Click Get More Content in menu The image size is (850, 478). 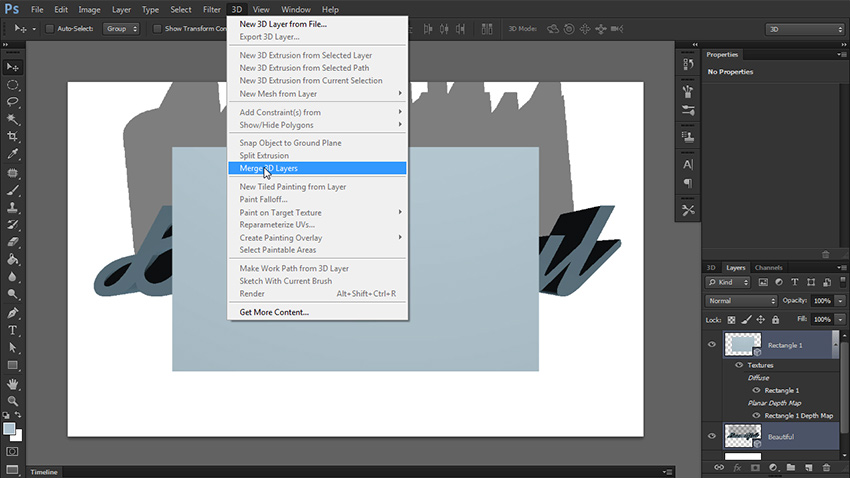coord(274,312)
